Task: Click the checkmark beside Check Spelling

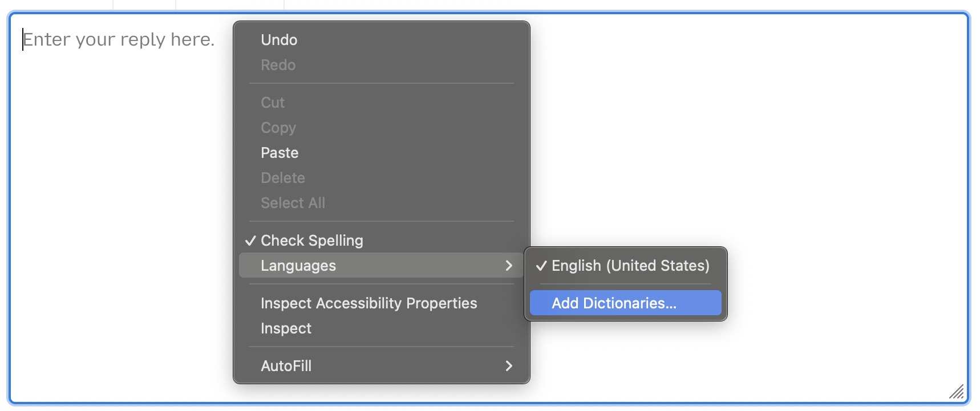Action: coord(250,241)
